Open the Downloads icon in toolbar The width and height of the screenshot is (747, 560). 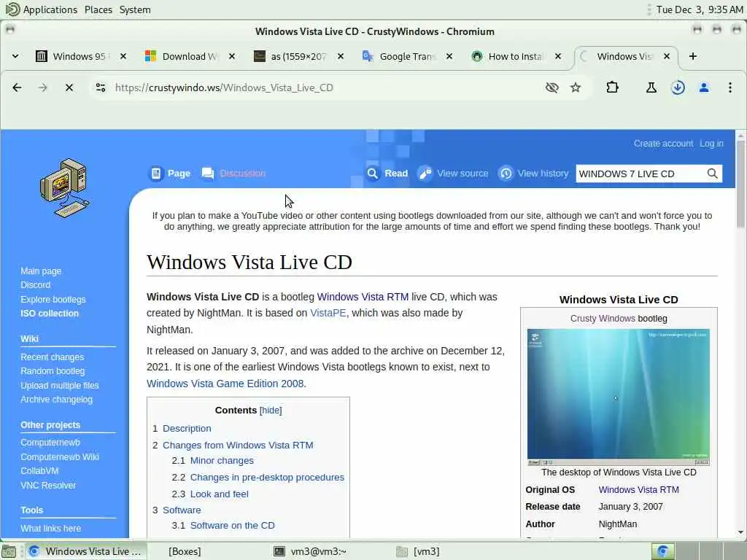pos(678,87)
